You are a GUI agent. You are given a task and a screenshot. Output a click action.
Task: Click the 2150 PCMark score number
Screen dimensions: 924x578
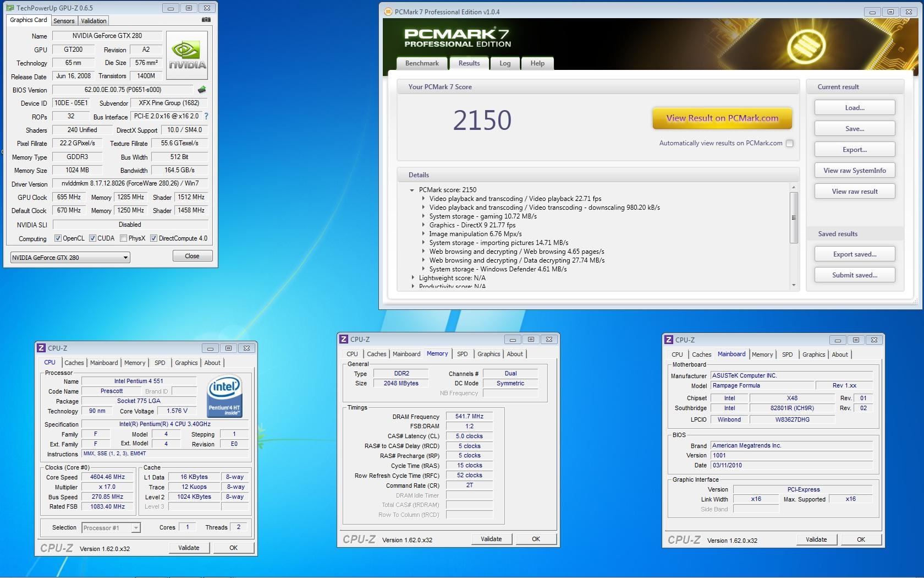tap(482, 120)
